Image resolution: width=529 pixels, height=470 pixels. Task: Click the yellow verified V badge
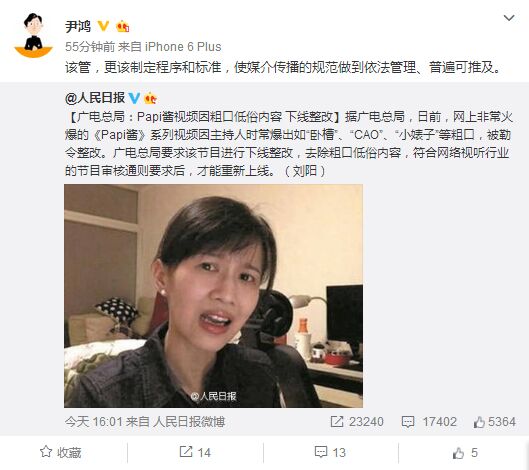click(x=103, y=26)
